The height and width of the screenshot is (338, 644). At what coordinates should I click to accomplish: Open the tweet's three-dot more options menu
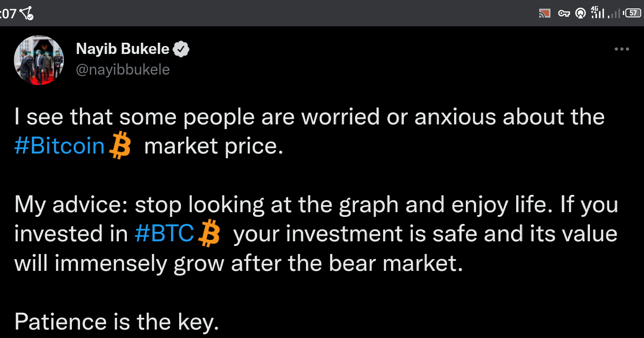pos(621,49)
